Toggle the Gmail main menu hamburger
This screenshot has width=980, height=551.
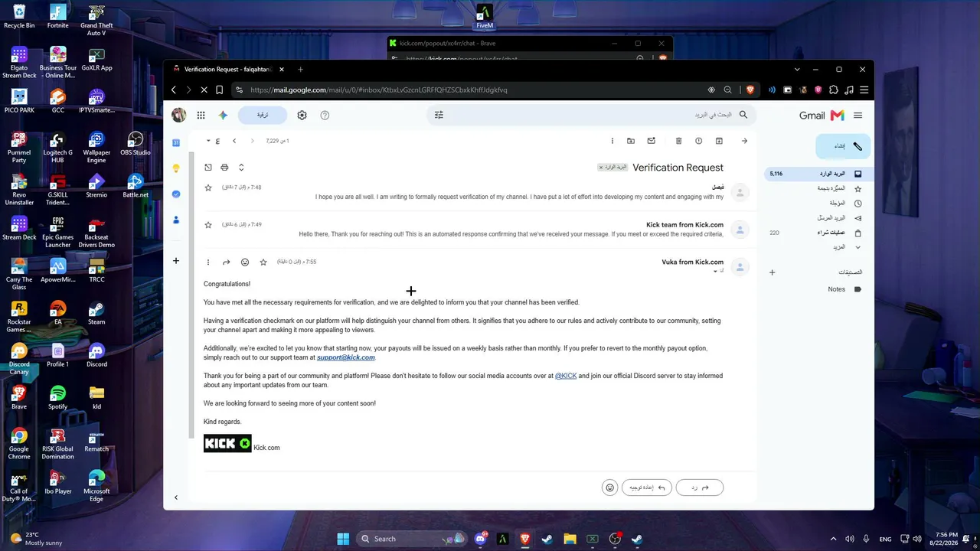[857, 115]
